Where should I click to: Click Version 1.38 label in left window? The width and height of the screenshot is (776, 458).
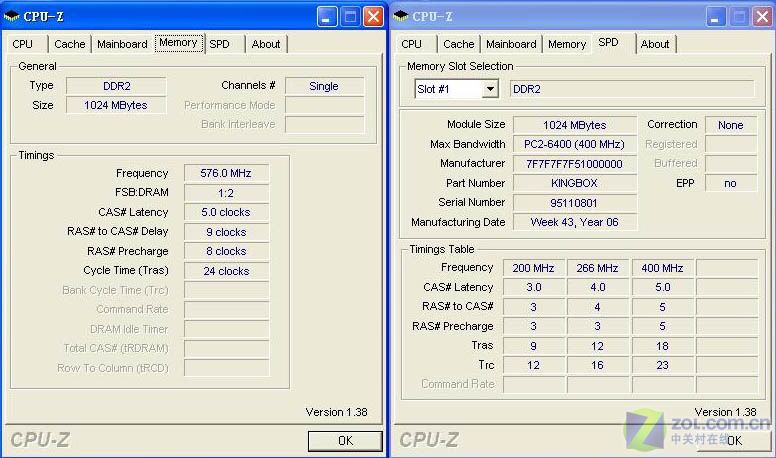(337, 412)
